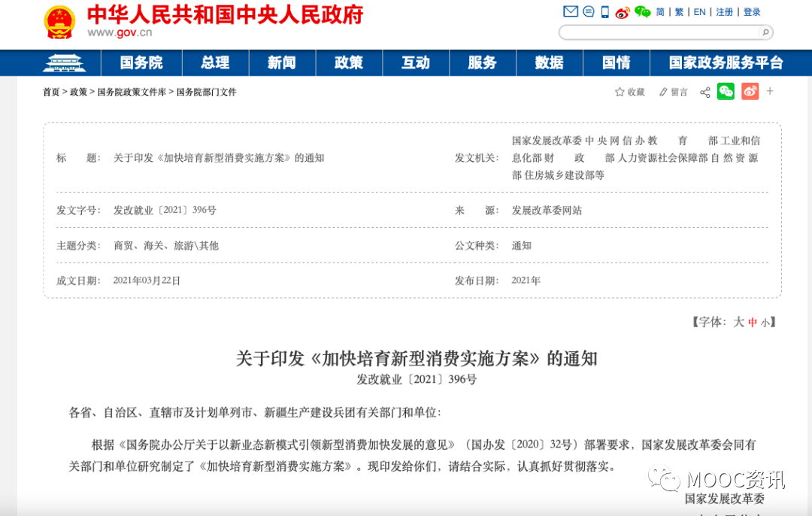Image resolution: width=812 pixels, height=516 pixels.
Task: Share via green WeChat button
Action: 726,92
